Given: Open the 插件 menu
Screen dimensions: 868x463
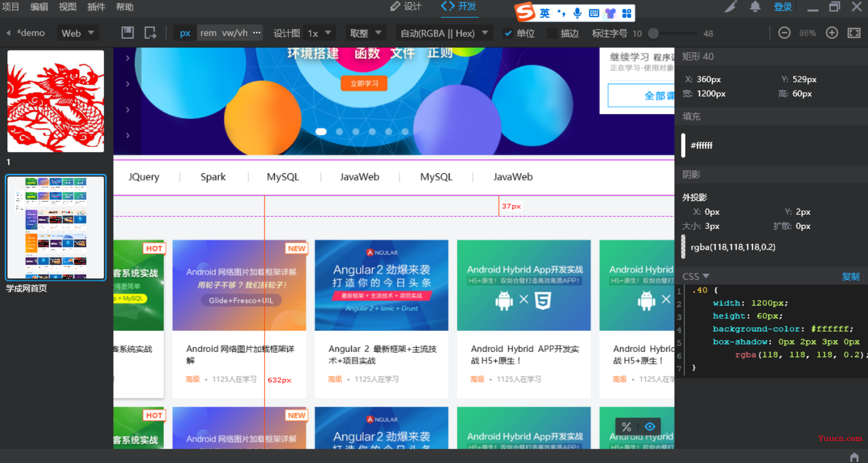Looking at the screenshot, I should pyautogui.click(x=96, y=7).
